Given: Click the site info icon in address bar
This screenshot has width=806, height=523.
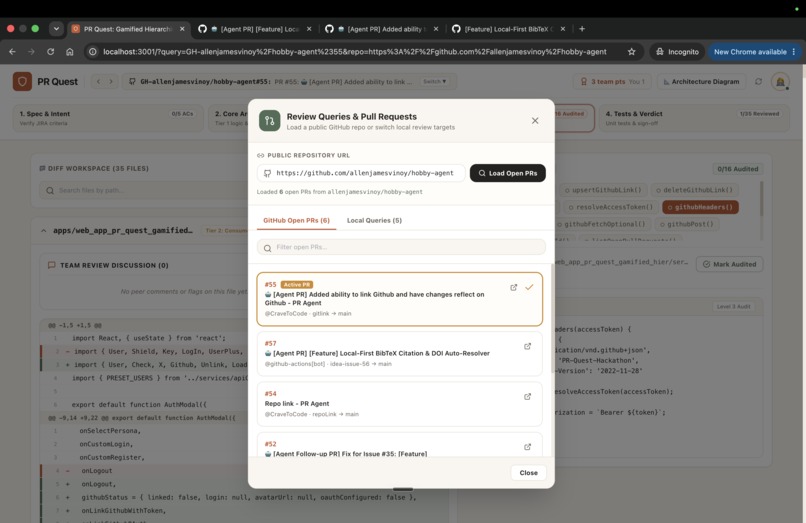Looking at the screenshot, I should (93, 51).
